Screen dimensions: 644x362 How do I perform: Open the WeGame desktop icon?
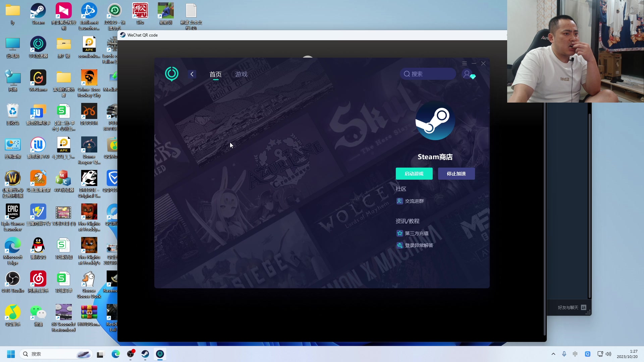[x=38, y=81]
